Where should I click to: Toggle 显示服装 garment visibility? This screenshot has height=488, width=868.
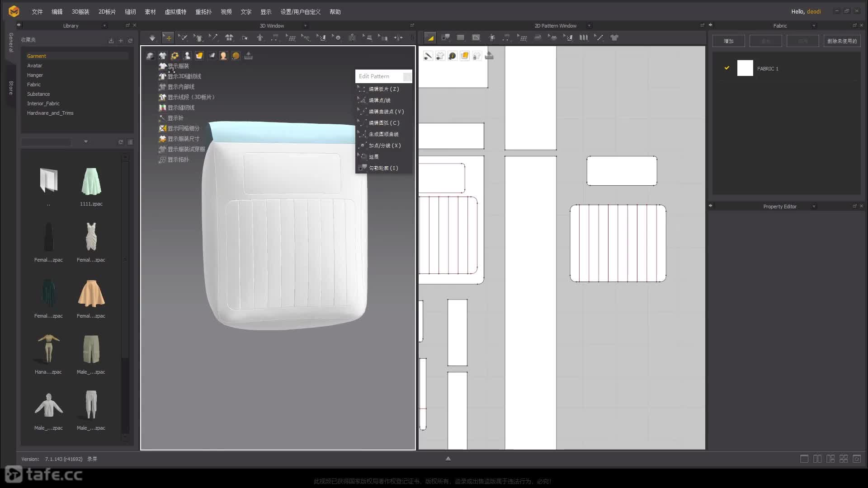click(x=174, y=66)
